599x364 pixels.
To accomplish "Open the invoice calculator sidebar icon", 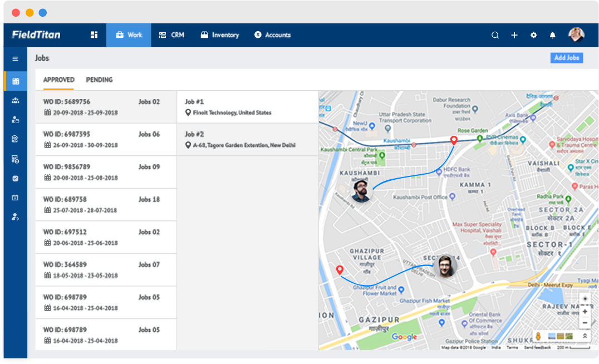I will click(15, 159).
